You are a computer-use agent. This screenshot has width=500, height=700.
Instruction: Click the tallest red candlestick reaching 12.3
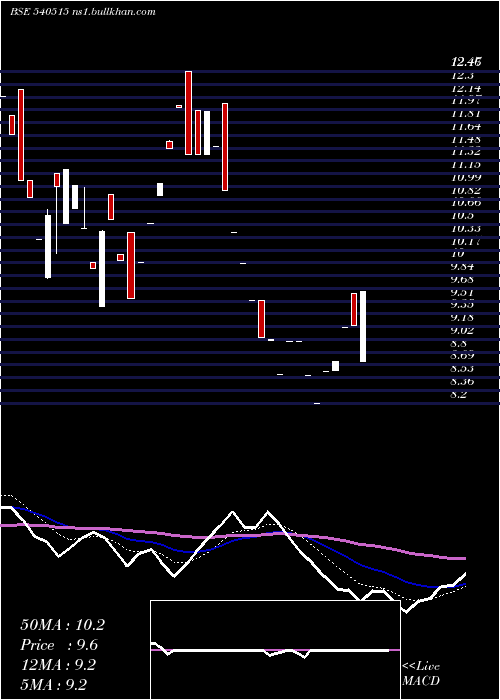[x=188, y=113]
